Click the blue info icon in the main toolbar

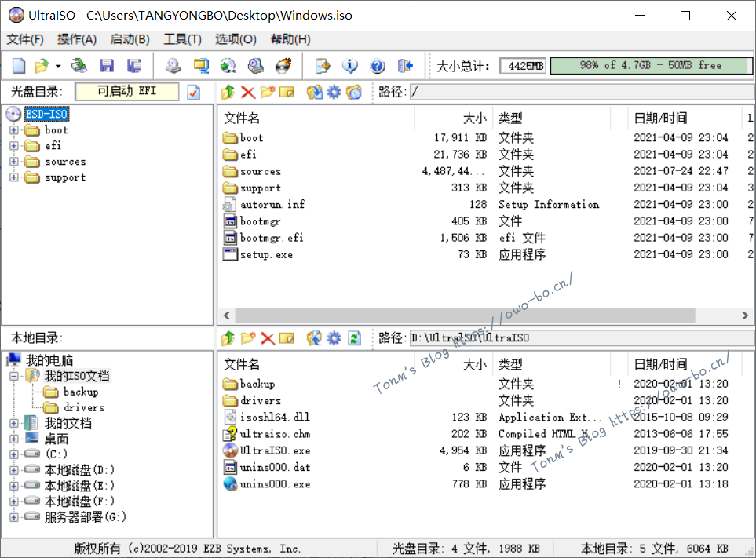[x=350, y=66]
